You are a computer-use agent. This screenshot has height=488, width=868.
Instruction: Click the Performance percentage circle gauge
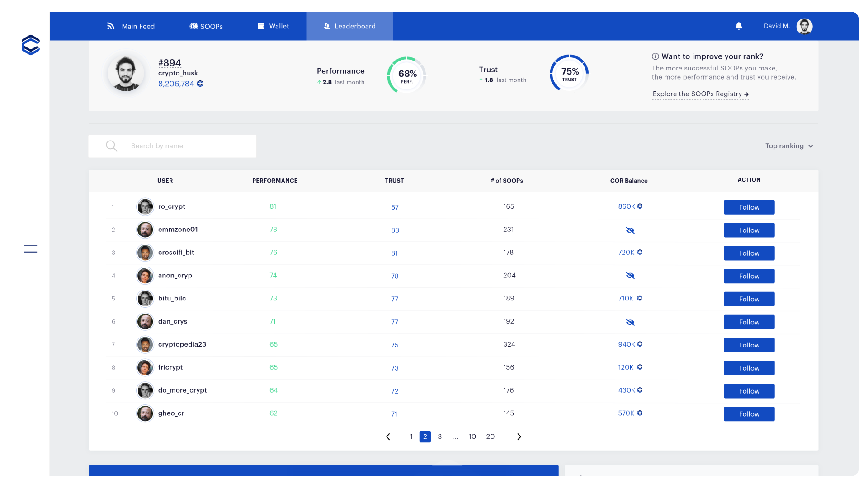pyautogui.click(x=407, y=75)
